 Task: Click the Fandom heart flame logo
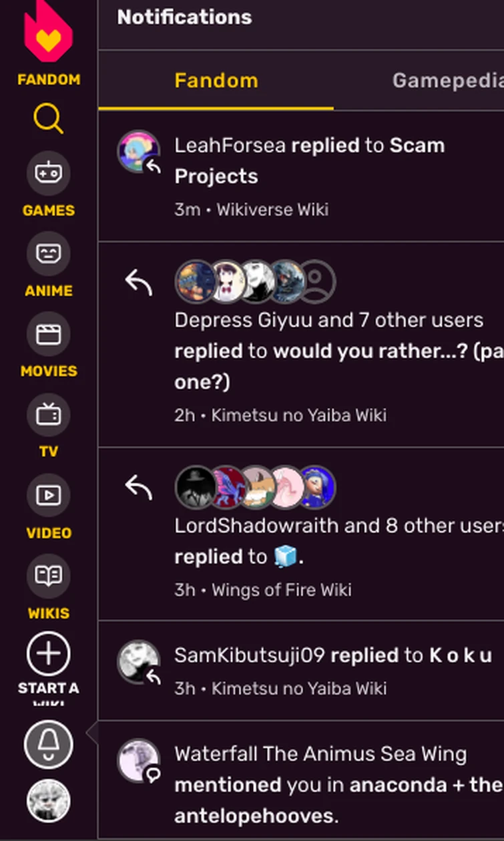pos(48,35)
